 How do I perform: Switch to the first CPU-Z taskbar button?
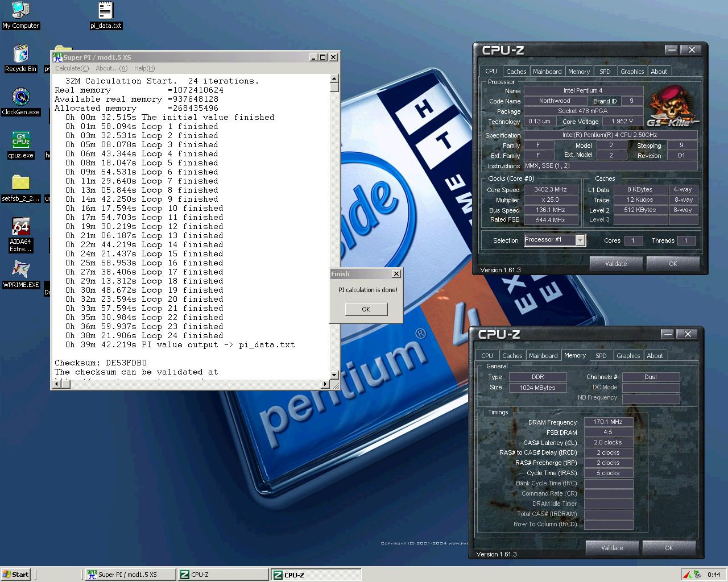coord(222,575)
